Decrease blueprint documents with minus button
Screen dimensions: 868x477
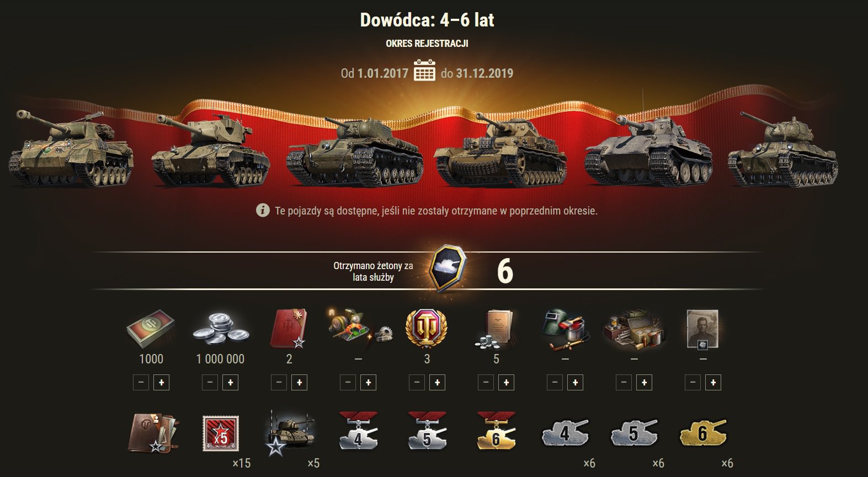click(486, 382)
